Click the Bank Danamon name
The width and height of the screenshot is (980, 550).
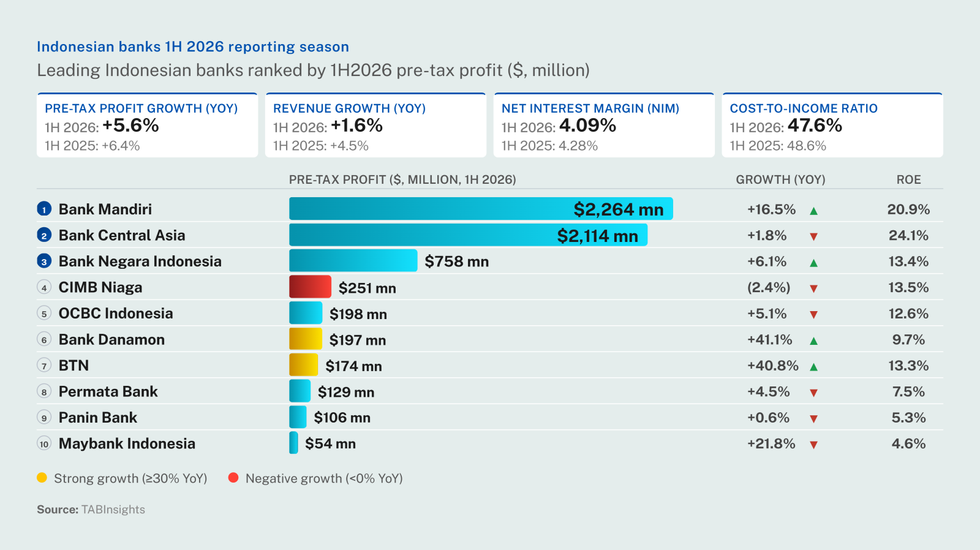(x=111, y=339)
